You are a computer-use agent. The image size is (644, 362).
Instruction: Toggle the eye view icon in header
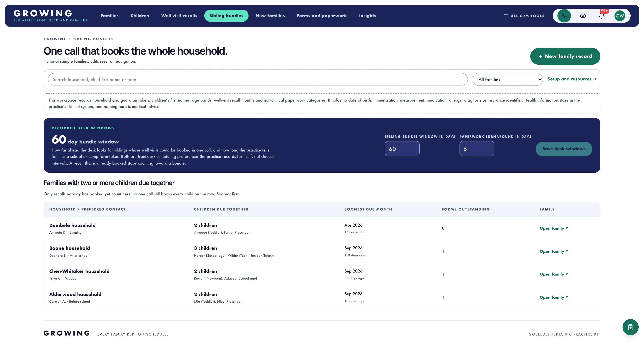coord(583,16)
